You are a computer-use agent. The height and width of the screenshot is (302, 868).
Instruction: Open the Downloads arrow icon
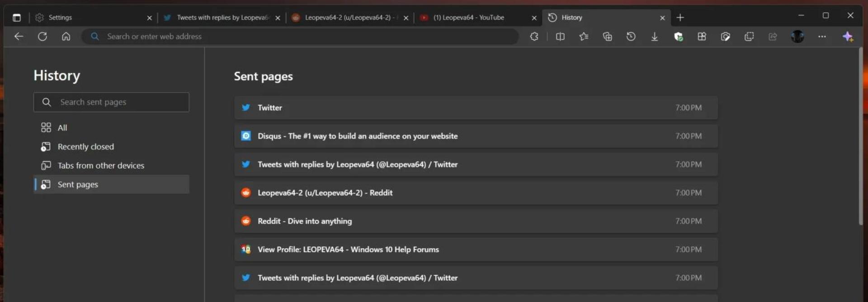tap(654, 37)
